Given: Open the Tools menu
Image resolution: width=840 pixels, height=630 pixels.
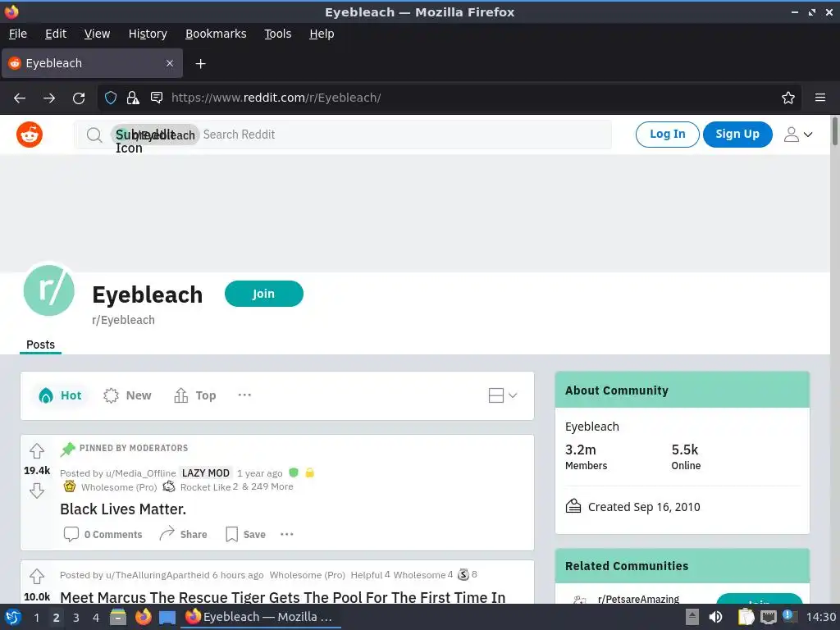Looking at the screenshot, I should point(277,34).
